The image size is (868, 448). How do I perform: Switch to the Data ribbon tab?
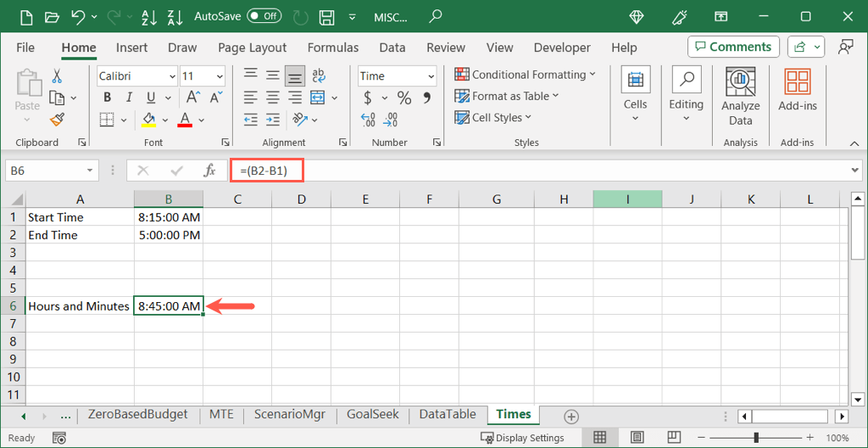(392, 48)
